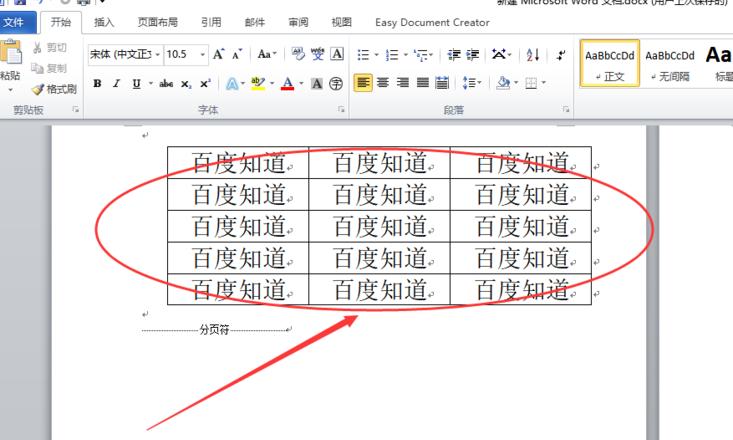Image resolution: width=733 pixels, height=440 pixels.
Task: Click the increase indent icon
Action: [x=473, y=55]
